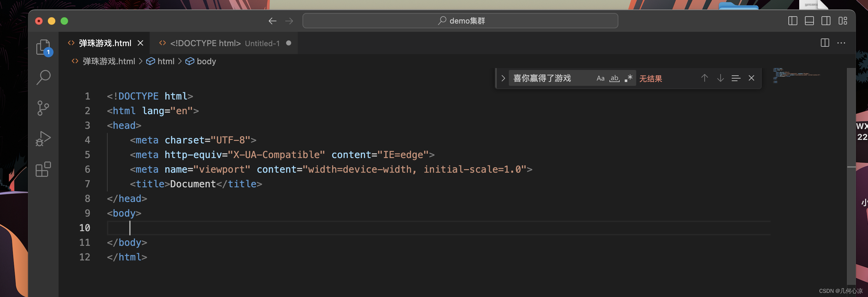Open the Explorer view in activity bar
868x297 pixels.
point(44,47)
